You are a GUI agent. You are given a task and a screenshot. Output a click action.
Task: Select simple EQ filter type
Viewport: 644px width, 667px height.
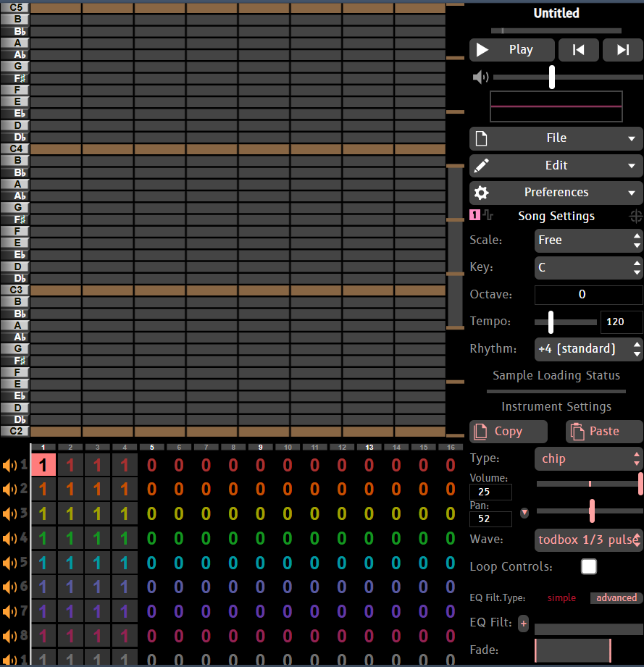click(561, 597)
